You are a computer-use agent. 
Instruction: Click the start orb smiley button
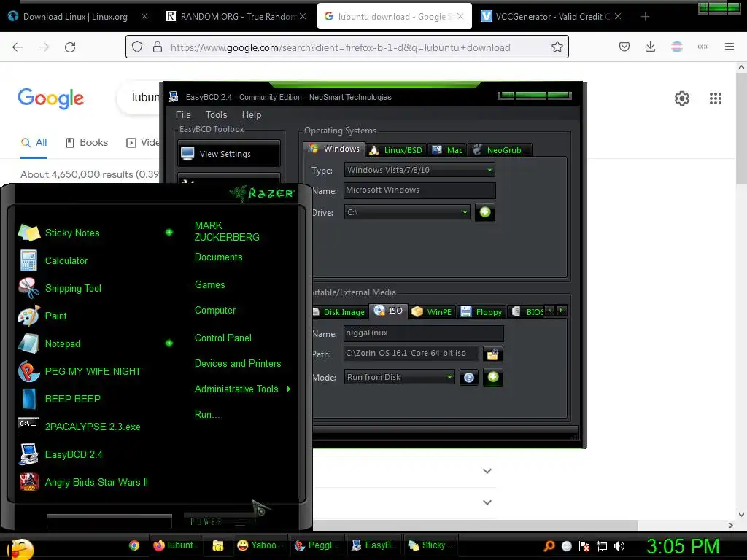click(x=20, y=548)
